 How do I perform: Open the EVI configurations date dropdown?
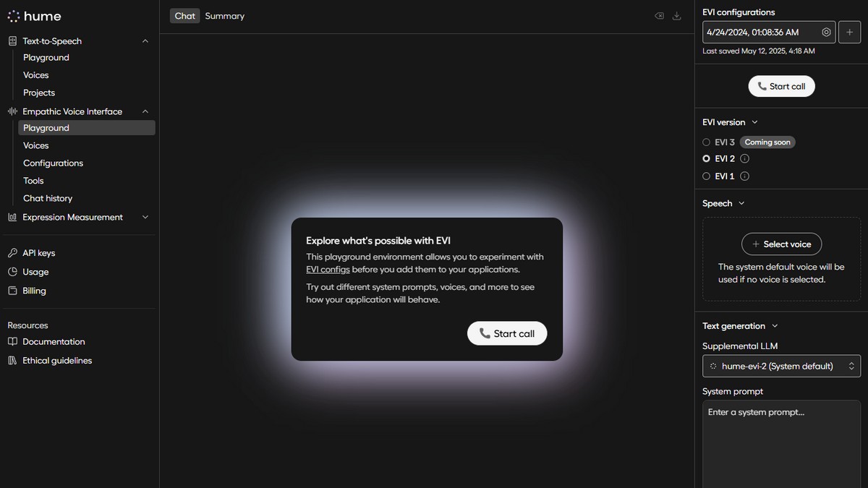[769, 32]
